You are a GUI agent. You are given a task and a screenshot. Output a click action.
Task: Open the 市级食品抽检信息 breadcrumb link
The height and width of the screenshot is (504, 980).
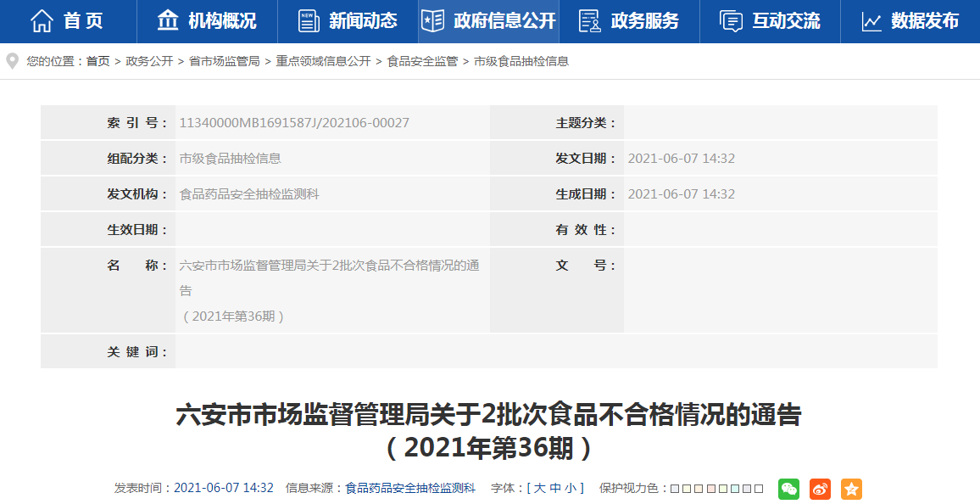[521, 61]
